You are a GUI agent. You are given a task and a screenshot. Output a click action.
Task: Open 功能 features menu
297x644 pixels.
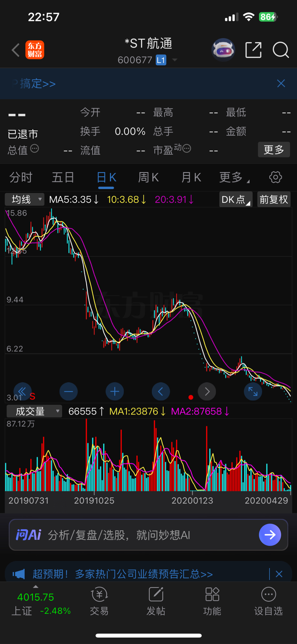212,601
